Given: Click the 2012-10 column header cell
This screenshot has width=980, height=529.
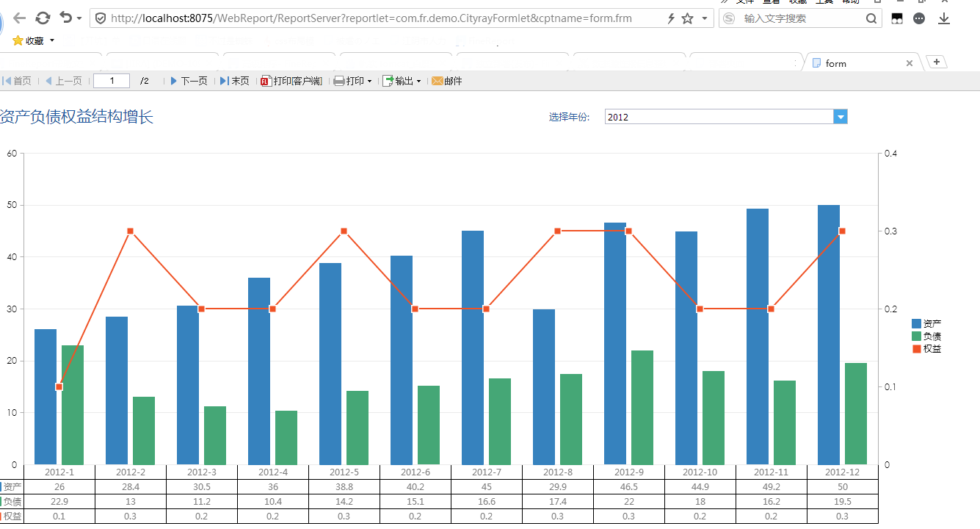Looking at the screenshot, I should [700, 472].
